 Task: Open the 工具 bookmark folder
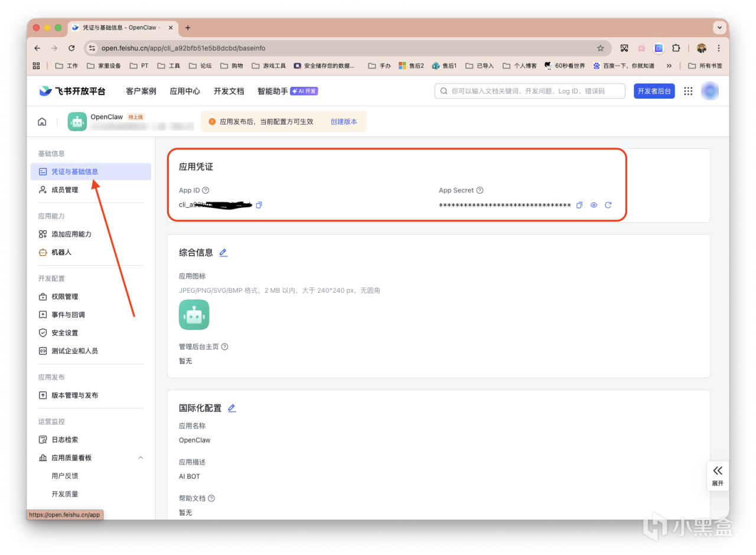169,66
